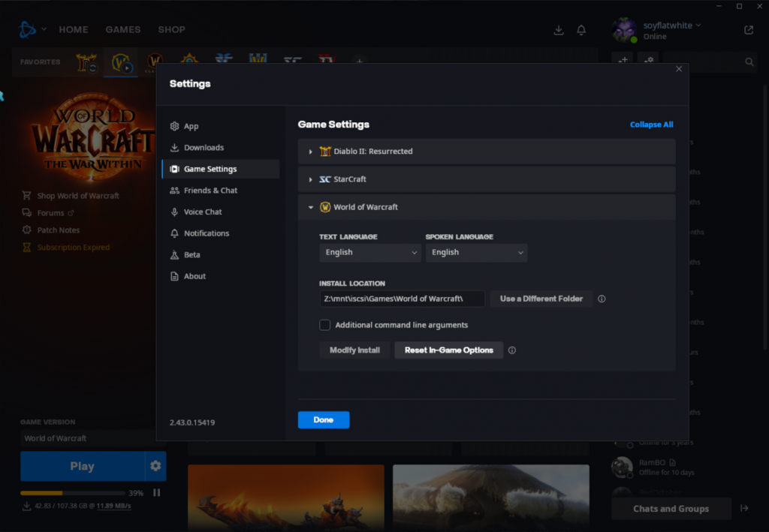This screenshot has height=532, width=769.
Task: Collapse the World of Warcraft section
Action: pos(310,207)
